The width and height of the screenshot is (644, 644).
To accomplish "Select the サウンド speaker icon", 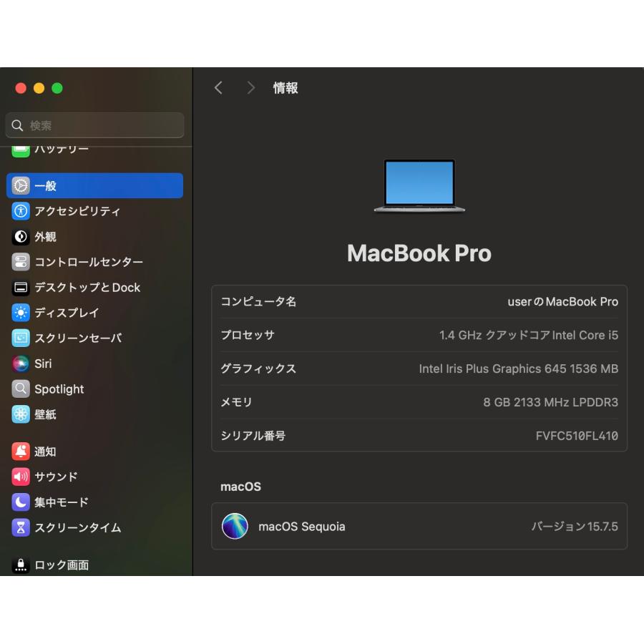I will [21, 477].
